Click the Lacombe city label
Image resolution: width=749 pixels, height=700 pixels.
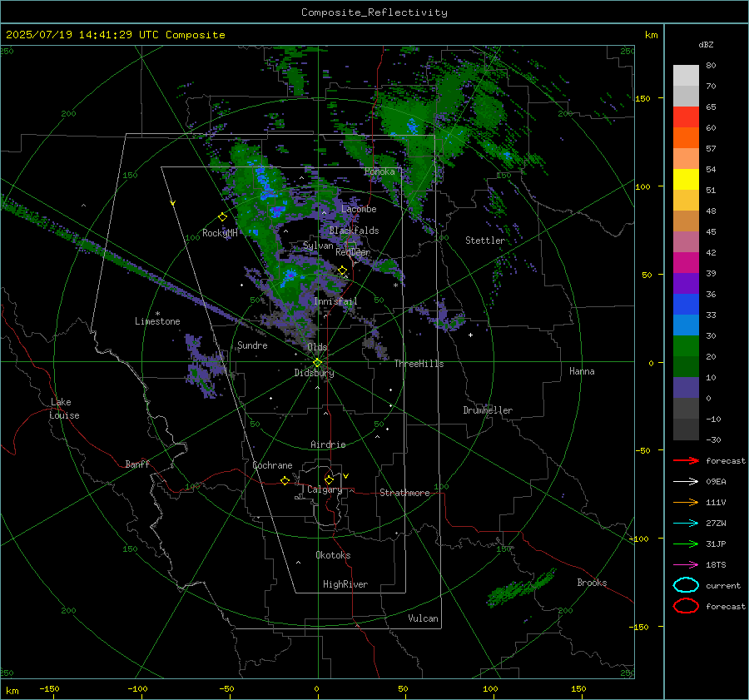pyautogui.click(x=359, y=209)
